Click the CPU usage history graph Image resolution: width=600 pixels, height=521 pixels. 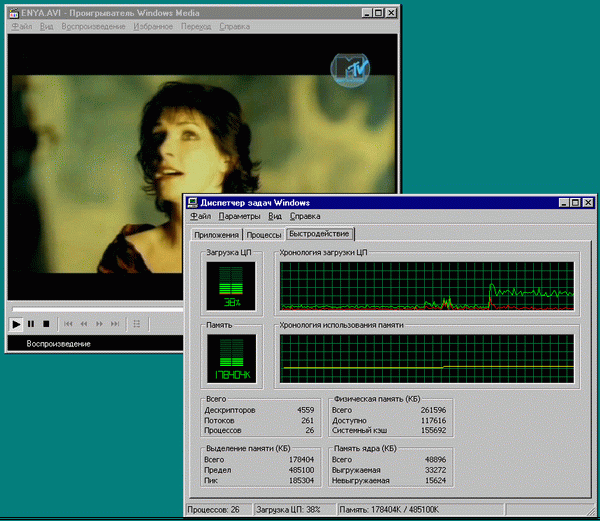427,287
